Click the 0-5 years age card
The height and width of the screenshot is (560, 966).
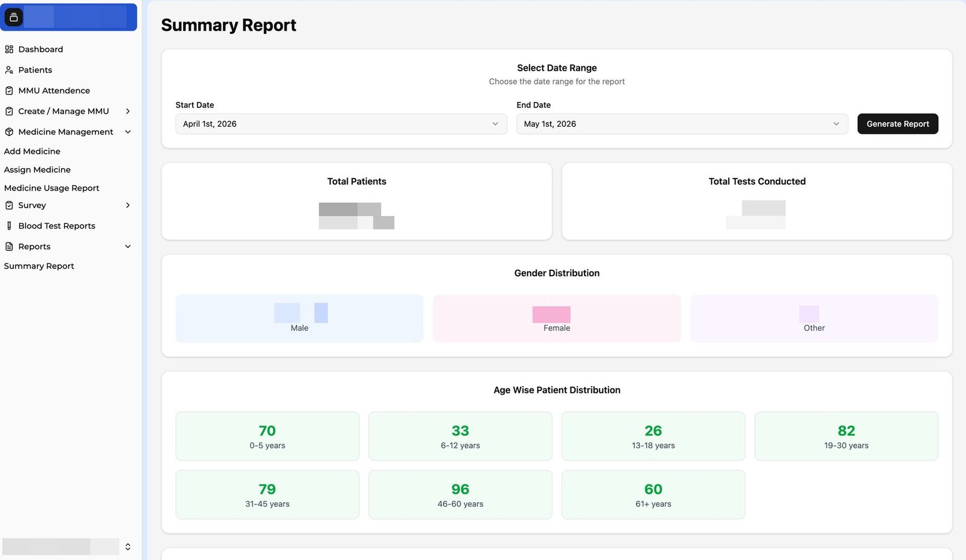point(267,436)
